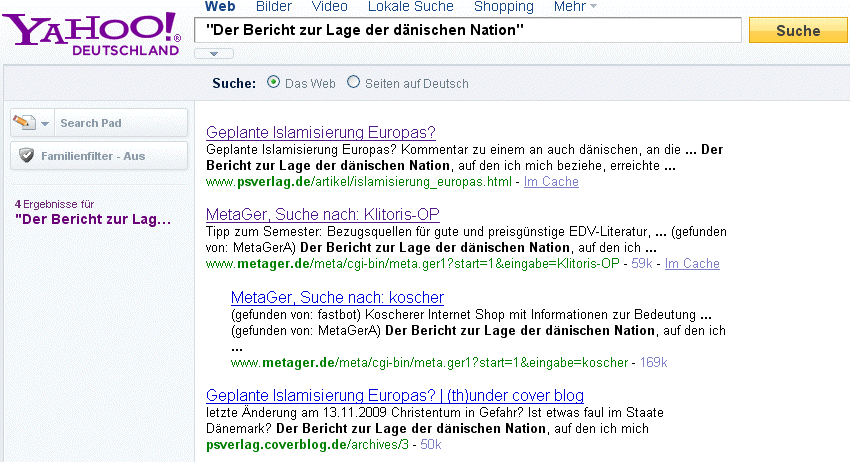Open the (th)under cover blog result link

point(395,395)
